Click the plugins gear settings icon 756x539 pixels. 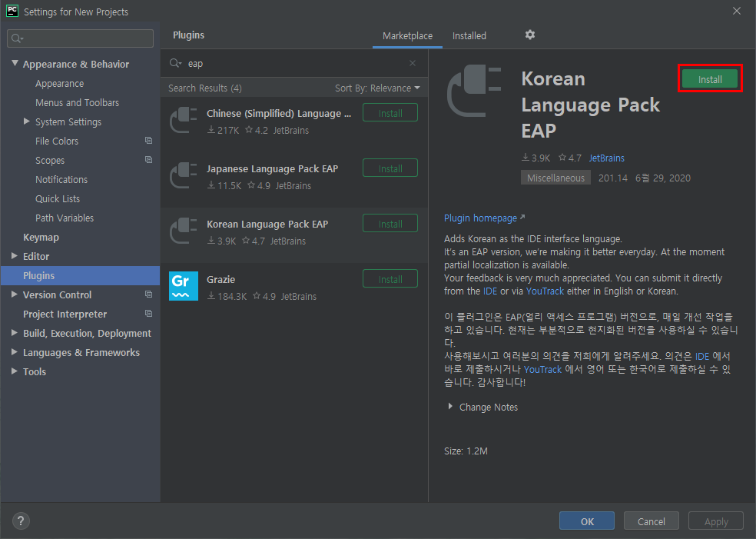click(530, 35)
